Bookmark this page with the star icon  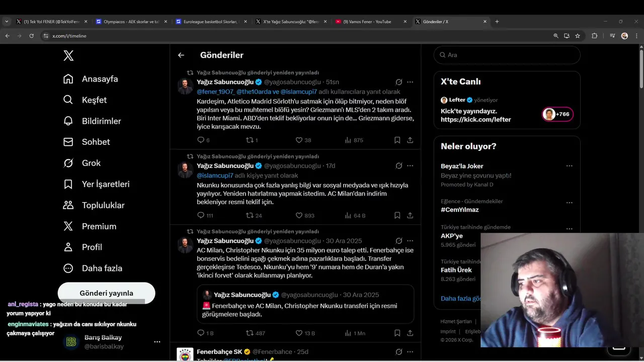tap(578, 36)
